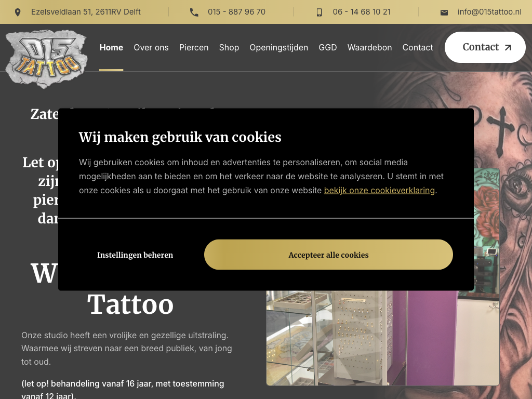
Task: Accept all cookies with the gold button
Action: click(x=328, y=255)
